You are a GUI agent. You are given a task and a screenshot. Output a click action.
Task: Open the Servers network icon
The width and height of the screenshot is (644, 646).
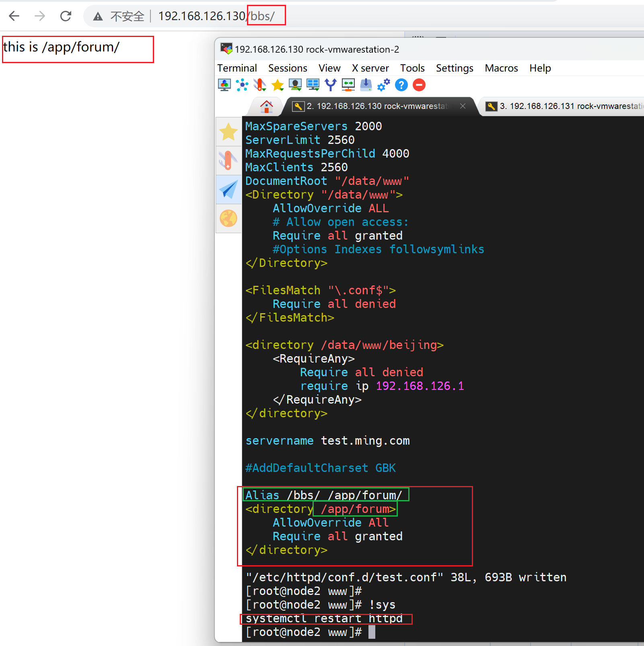pyautogui.click(x=242, y=85)
